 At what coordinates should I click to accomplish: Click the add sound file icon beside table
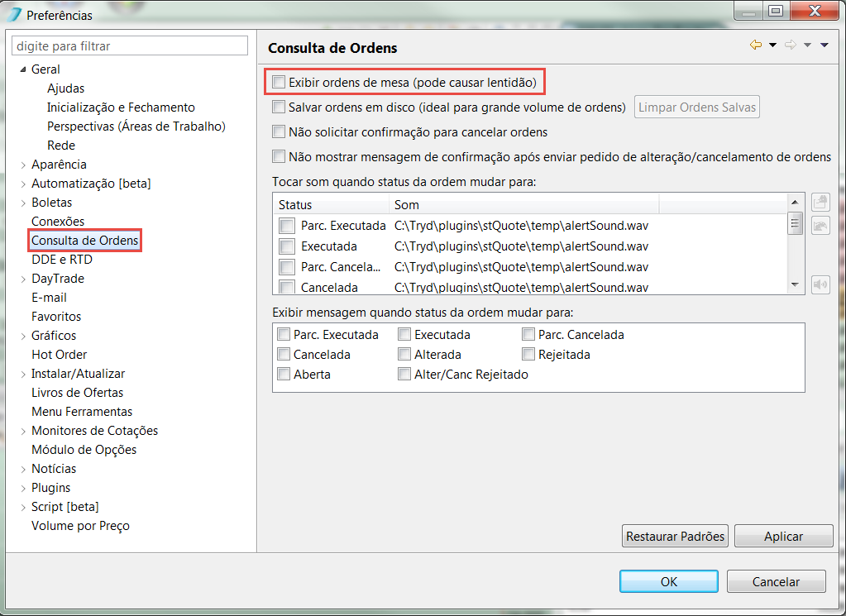point(820,203)
